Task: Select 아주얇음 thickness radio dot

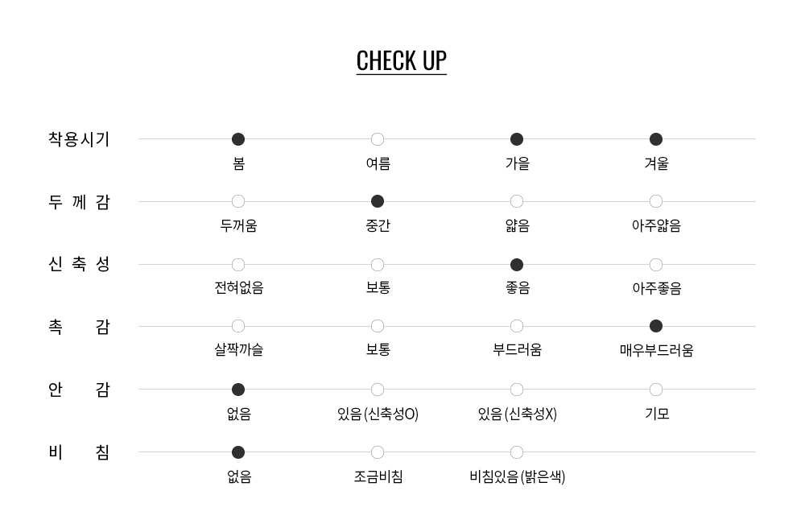Action: pos(656,201)
